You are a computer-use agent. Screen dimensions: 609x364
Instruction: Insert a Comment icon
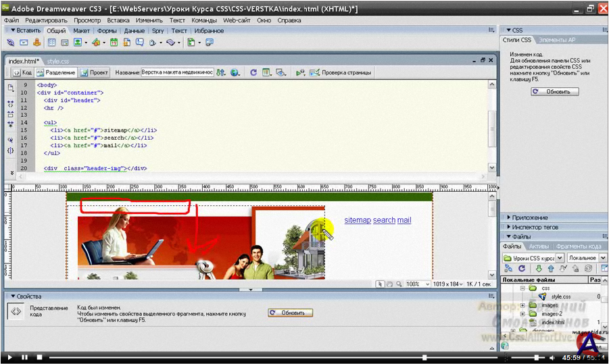[x=139, y=43]
